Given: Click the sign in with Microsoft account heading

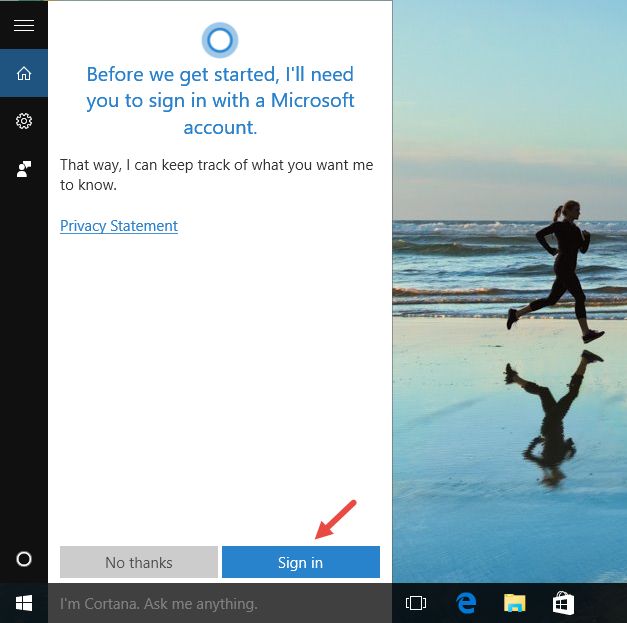Looking at the screenshot, I should coord(220,101).
